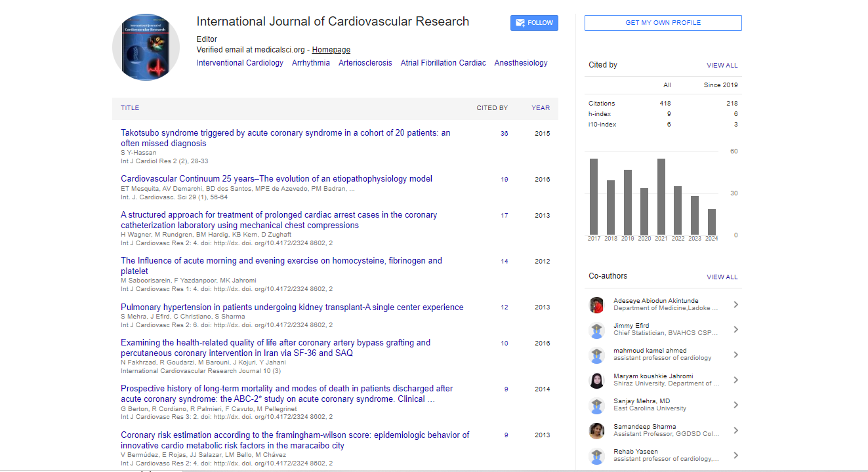Open Adeseye Abiodun Akintunde co-author profile name
The width and height of the screenshot is (868, 472).
(656, 301)
